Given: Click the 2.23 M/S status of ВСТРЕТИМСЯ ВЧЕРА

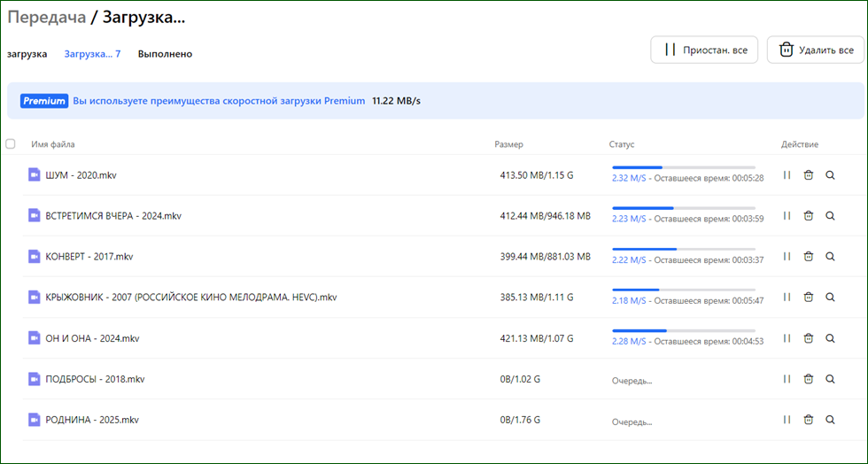Looking at the screenshot, I should [629, 219].
